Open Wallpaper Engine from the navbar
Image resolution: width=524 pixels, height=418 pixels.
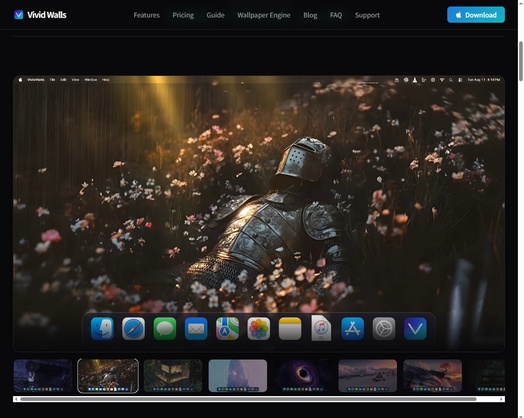click(264, 15)
